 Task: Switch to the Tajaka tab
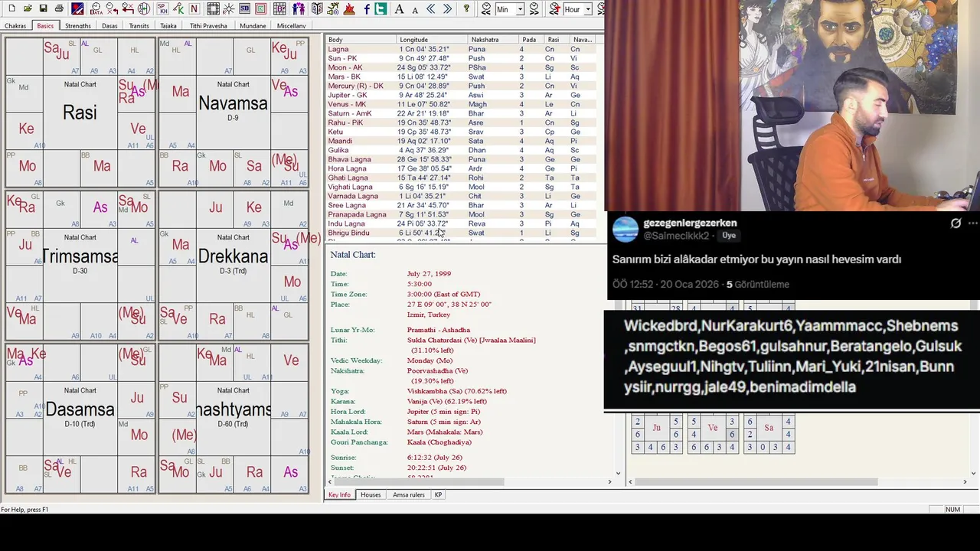(x=168, y=26)
